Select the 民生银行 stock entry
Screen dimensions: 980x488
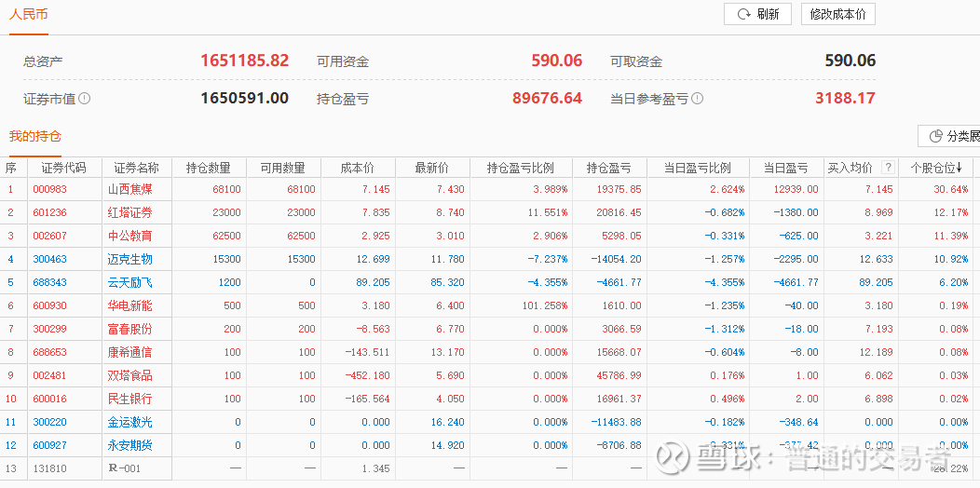(129, 399)
